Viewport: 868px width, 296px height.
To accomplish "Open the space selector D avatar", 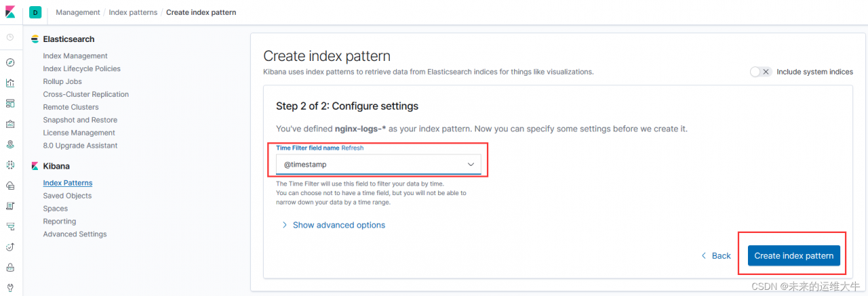I will pyautogui.click(x=36, y=12).
